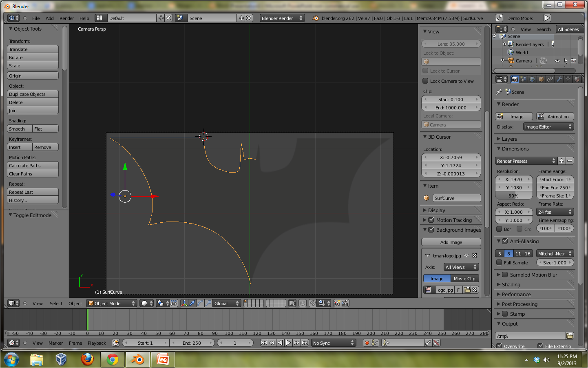The width and height of the screenshot is (588, 368).
Task: Expand the Layers panel
Action: 509,139
